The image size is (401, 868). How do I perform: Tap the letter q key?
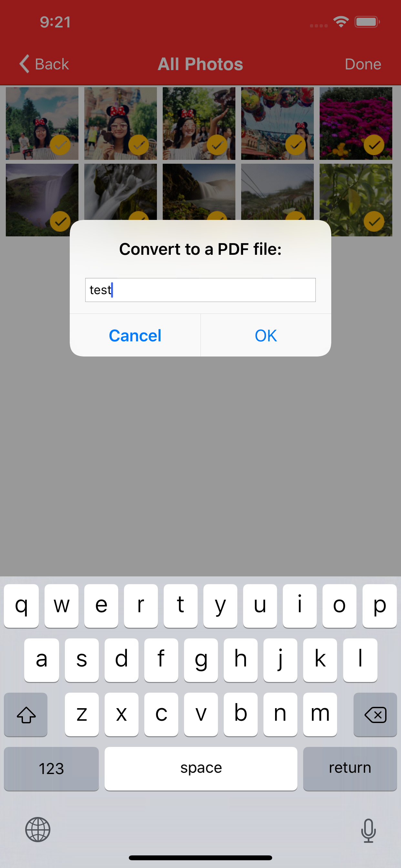tap(21, 606)
